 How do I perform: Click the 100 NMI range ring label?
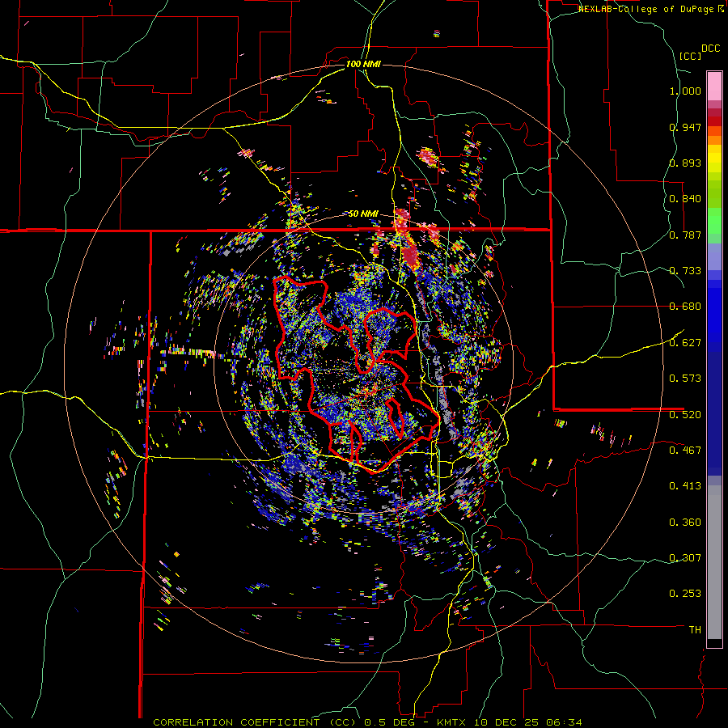click(363, 64)
